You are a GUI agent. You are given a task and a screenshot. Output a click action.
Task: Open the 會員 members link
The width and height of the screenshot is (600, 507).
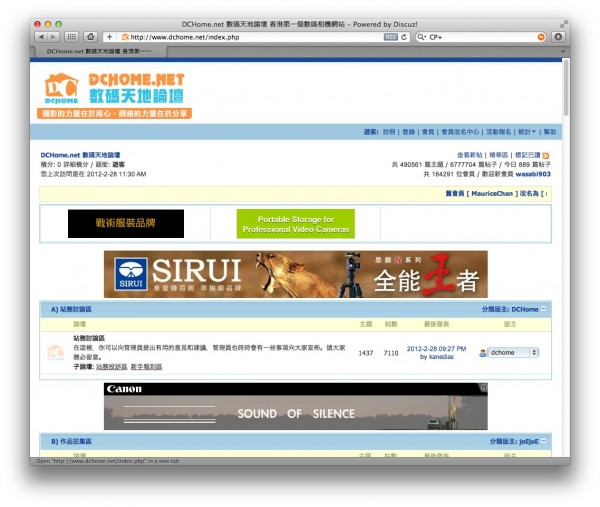pos(428,132)
